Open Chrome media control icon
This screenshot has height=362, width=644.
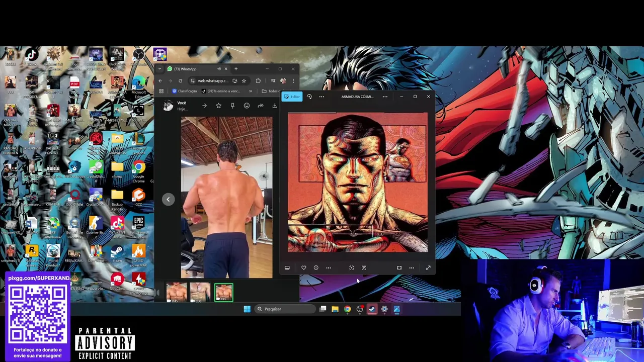pos(273,80)
